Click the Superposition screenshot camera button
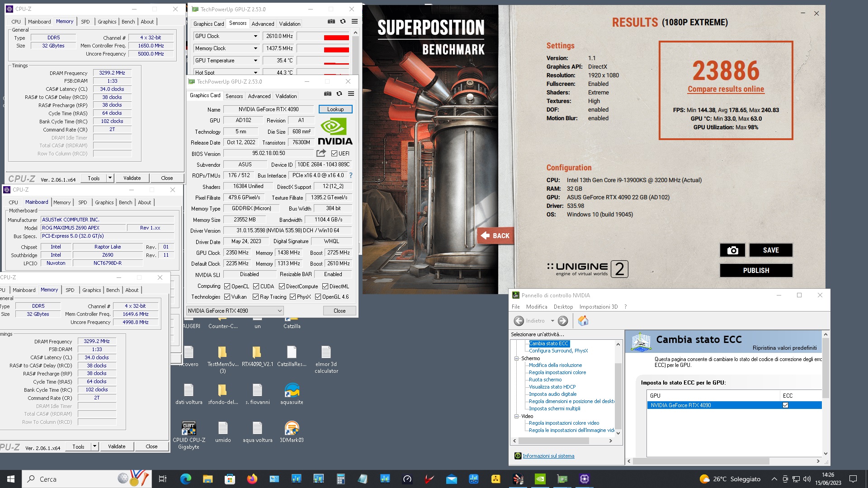Image resolution: width=868 pixels, height=488 pixels. pos(732,250)
